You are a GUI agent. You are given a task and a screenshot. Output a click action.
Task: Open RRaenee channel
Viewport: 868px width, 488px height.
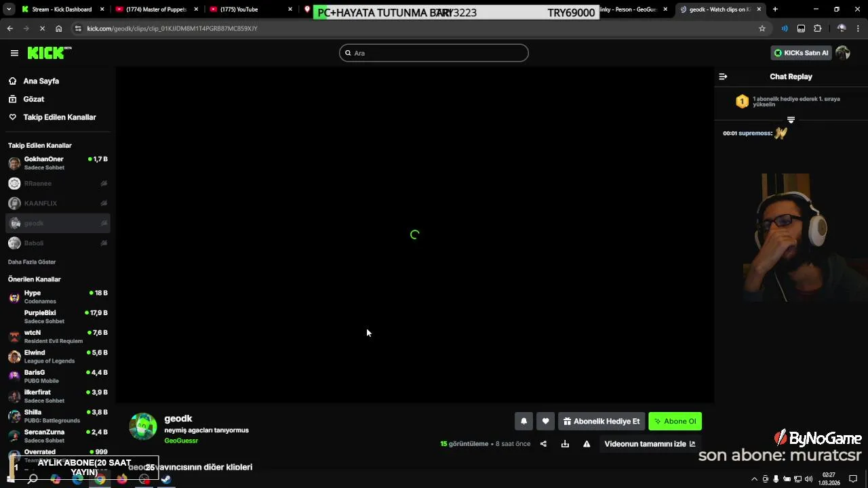(58, 184)
